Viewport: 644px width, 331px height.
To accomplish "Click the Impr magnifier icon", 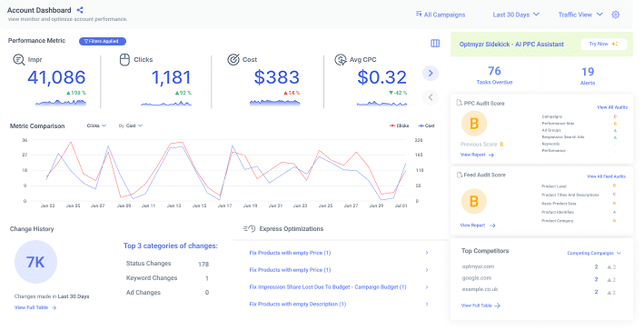I will 19,60.
